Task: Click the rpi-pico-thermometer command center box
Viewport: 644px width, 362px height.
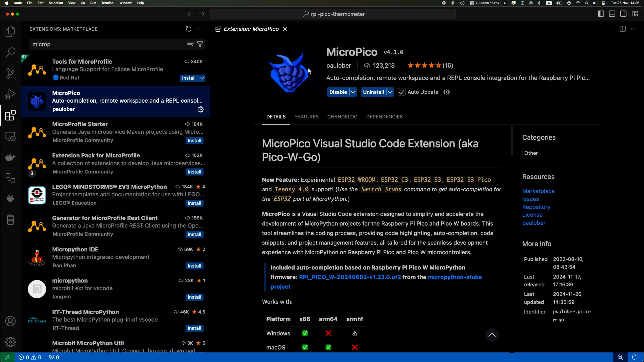Action: click(x=333, y=14)
